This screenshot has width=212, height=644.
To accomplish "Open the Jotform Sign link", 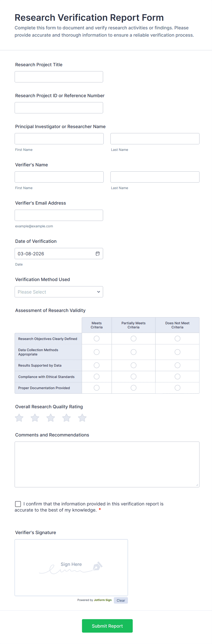I will (103, 600).
